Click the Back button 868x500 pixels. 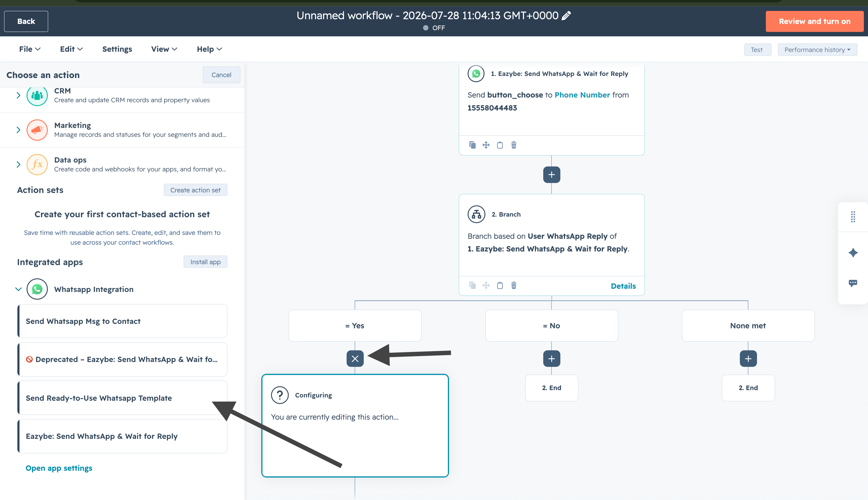[26, 21]
